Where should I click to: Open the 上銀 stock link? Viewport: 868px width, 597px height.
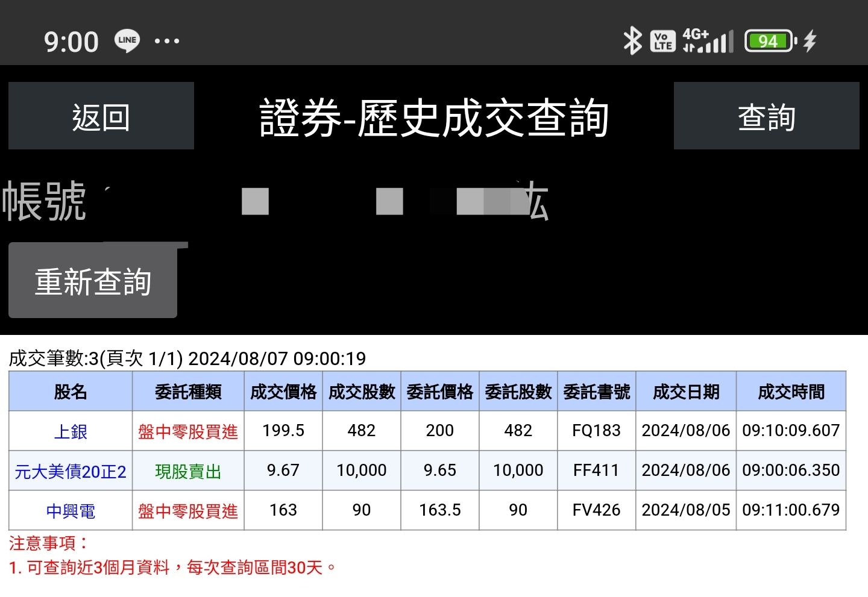pyautogui.click(x=70, y=431)
